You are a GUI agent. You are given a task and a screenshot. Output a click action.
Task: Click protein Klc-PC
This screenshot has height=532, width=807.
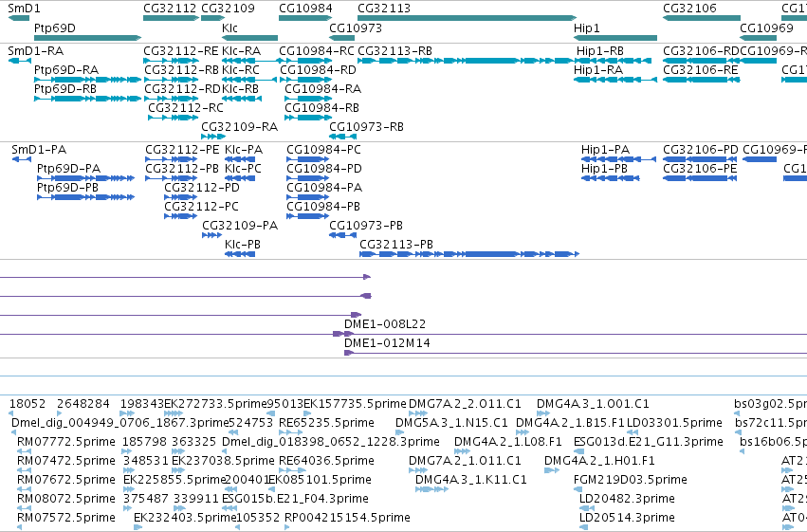[x=243, y=169]
